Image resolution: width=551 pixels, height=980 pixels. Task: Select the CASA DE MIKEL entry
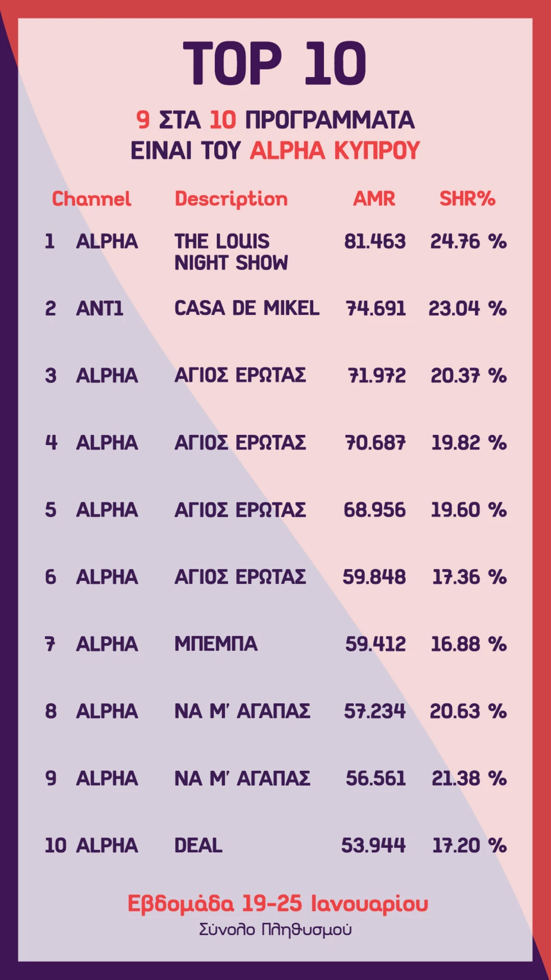pyautogui.click(x=246, y=308)
